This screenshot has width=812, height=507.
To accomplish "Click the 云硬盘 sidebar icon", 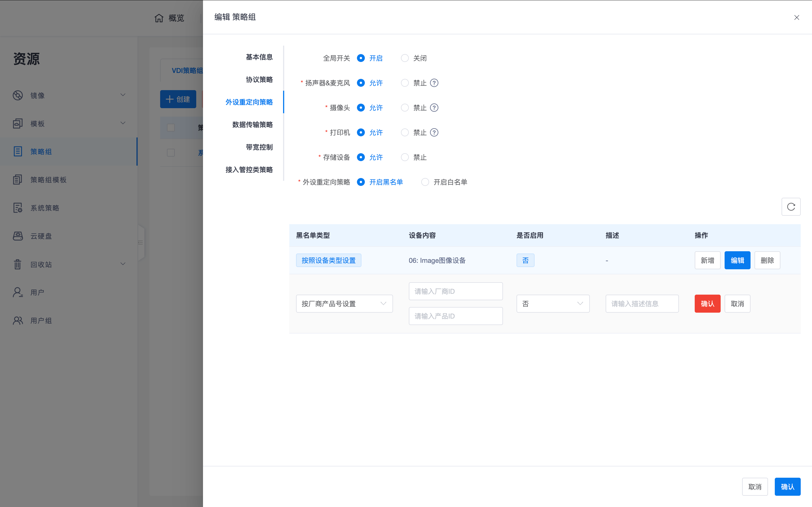I will pyautogui.click(x=18, y=236).
